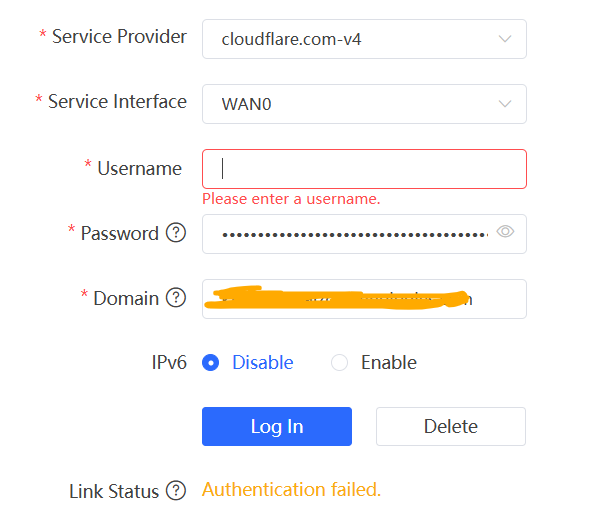
Task: Focus the Username input field
Action: click(x=364, y=169)
